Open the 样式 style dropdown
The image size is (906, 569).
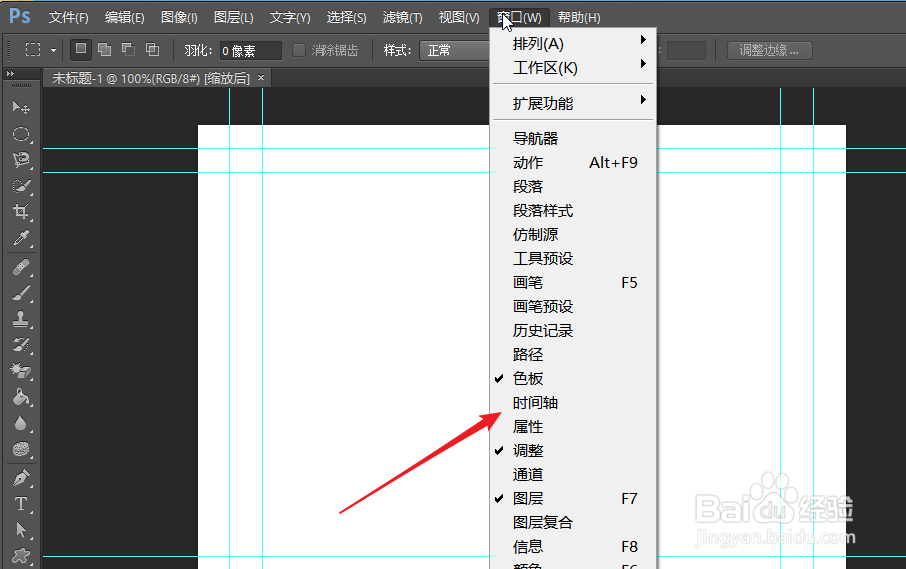[455, 50]
